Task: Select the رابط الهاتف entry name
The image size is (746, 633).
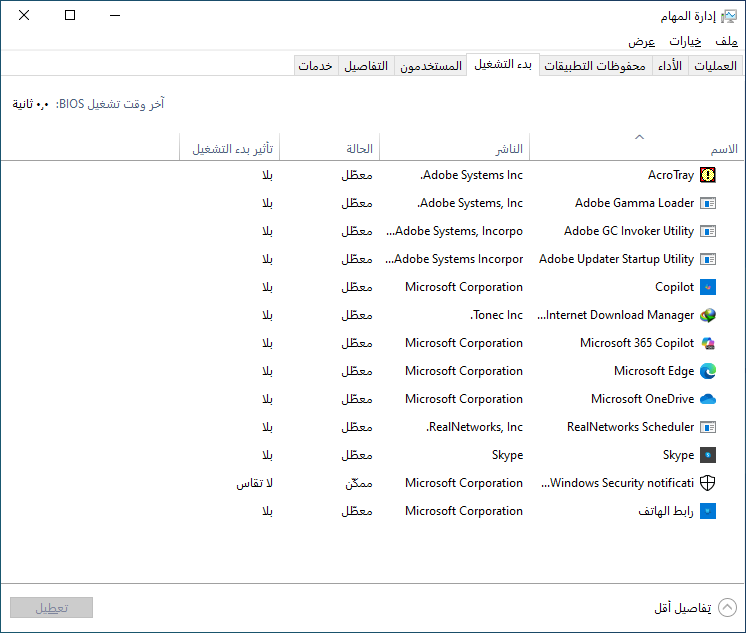Action: pos(666,511)
